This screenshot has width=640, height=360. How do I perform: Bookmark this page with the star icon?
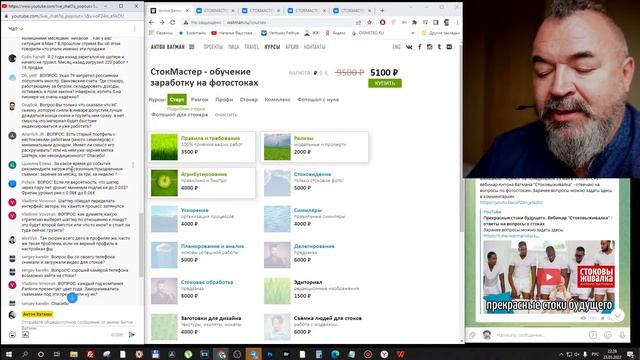369,22
